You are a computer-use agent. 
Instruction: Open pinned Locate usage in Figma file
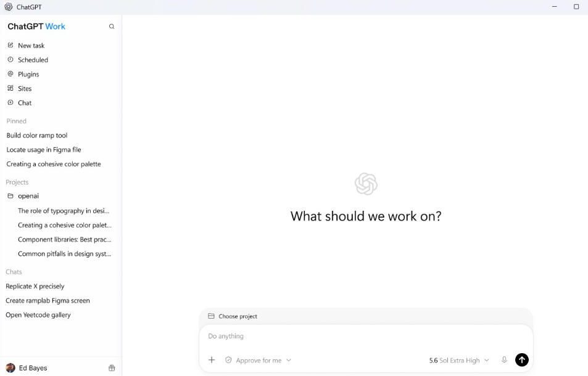[44, 149]
